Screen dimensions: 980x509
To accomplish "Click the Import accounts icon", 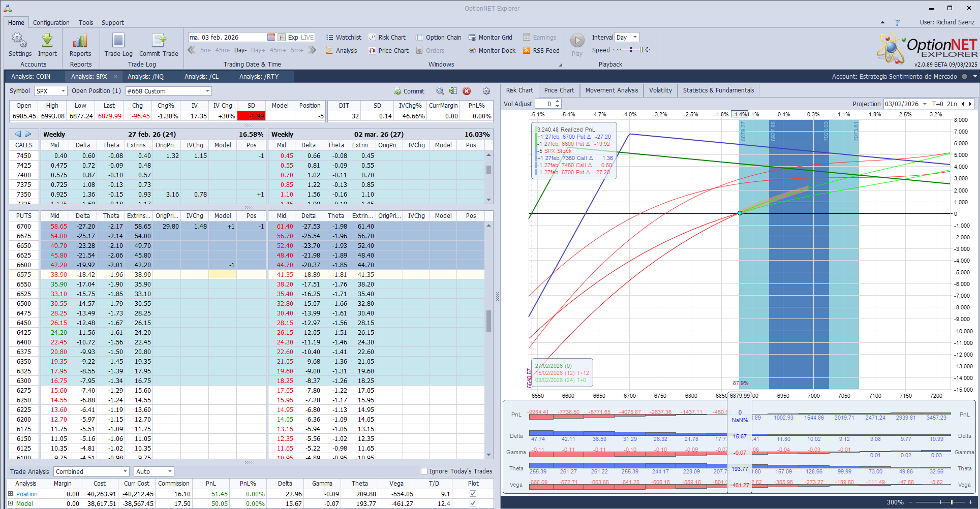I will [x=47, y=45].
